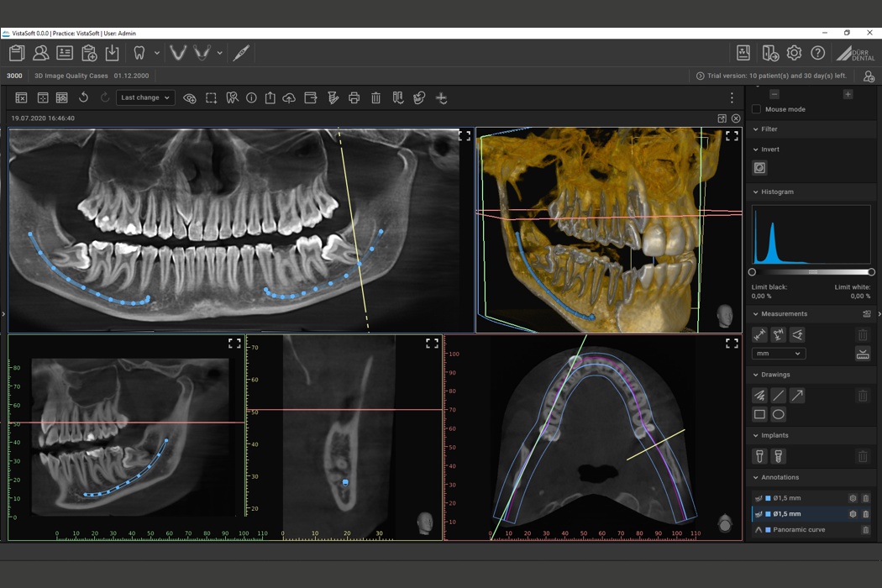Enable the Mouse mode checkbox
882x588 pixels.
coord(757,109)
